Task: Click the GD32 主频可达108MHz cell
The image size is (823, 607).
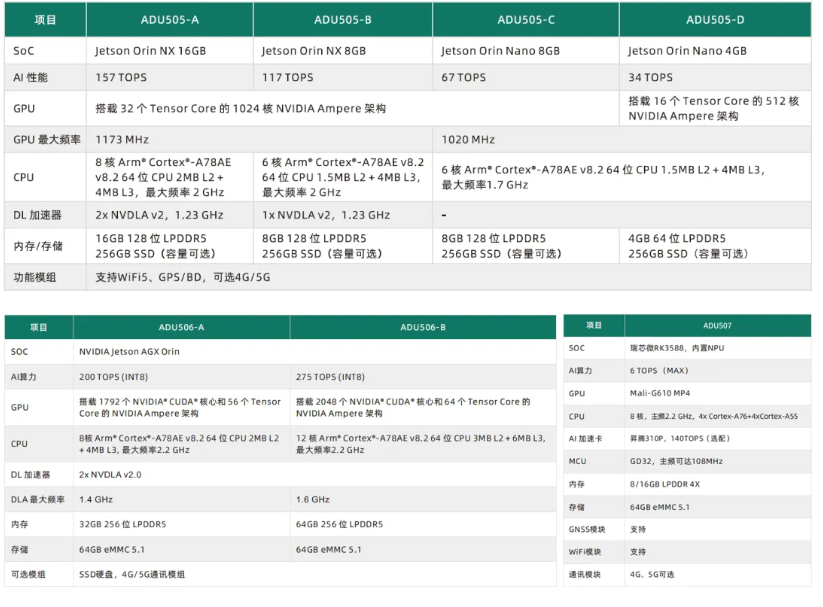Action: point(718,461)
